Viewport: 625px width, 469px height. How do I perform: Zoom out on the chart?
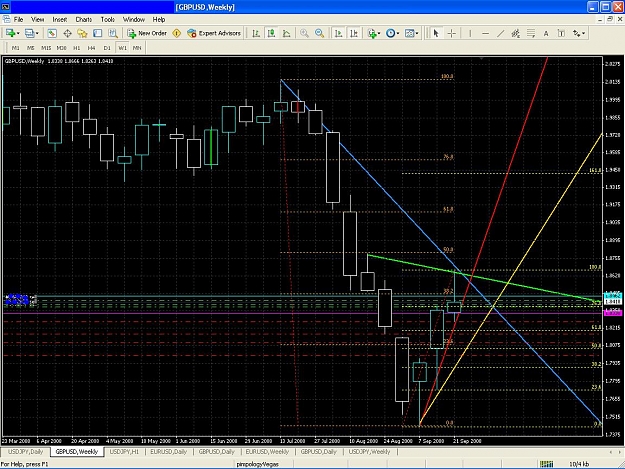point(319,33)
